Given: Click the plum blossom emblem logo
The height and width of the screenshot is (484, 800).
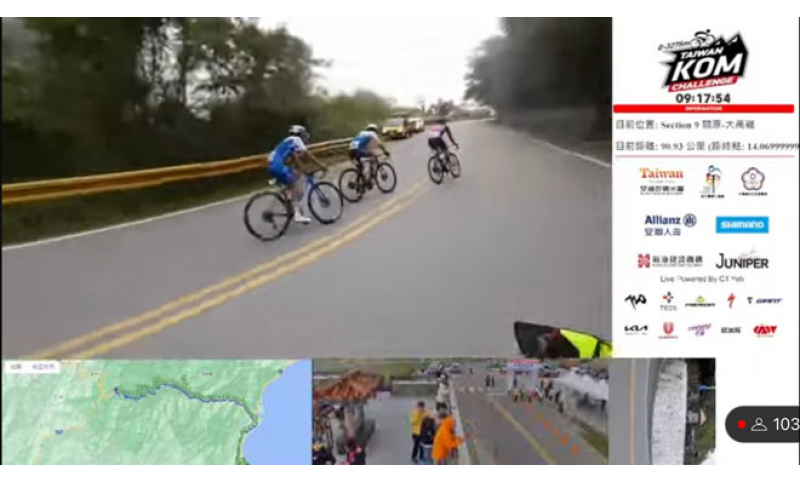Looking at the screenshot, I should [753, 181].
